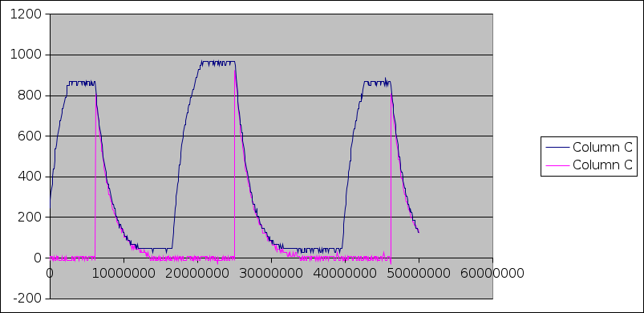Select the dark blue legend line swatch

[x=557, y=148]
